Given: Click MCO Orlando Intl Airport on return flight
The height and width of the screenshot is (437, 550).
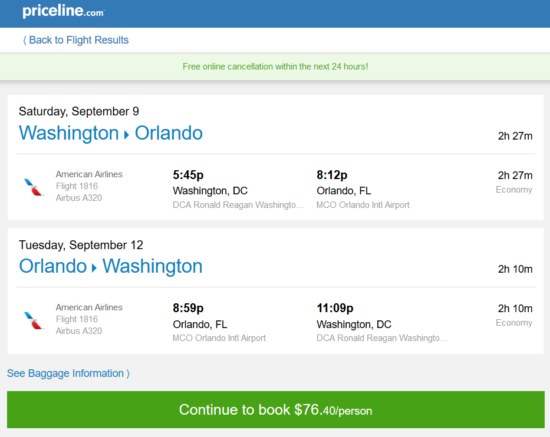Looking at the screenshot, I should pyautogui.click(x=219, y=338).
